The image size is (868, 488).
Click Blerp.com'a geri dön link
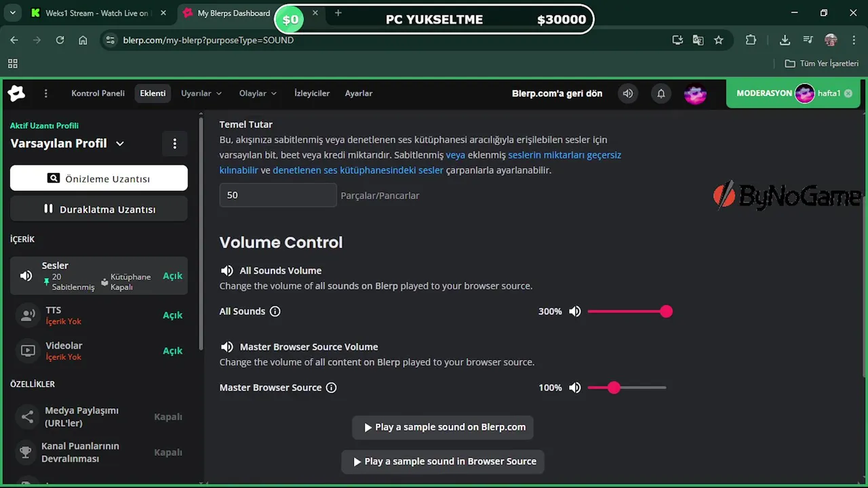click(x=557, y=94)
